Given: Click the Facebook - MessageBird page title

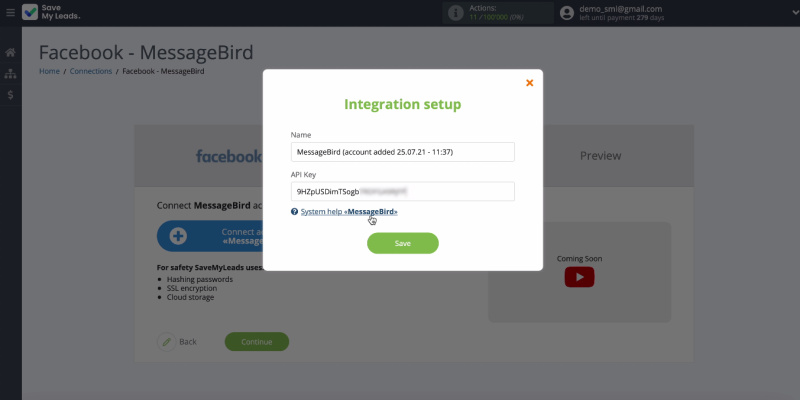Looking at the screenshot, I should point(146,53).
